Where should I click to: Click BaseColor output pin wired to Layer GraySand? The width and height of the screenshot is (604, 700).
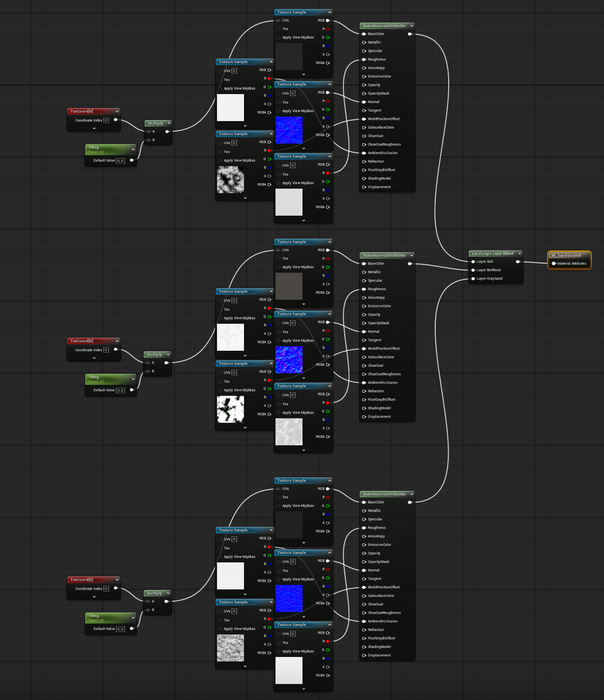(410, 502)
